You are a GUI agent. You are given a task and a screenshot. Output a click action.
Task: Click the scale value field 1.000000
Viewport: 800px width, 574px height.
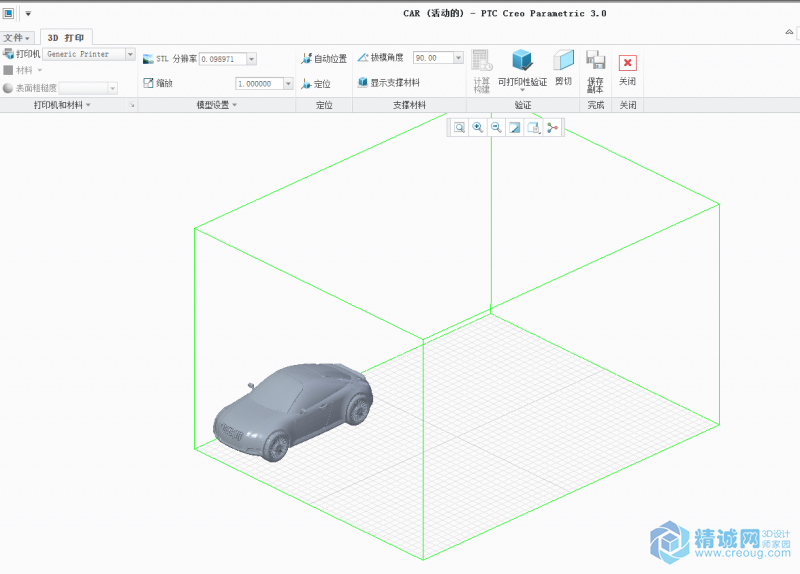click(x=260, y=84)
